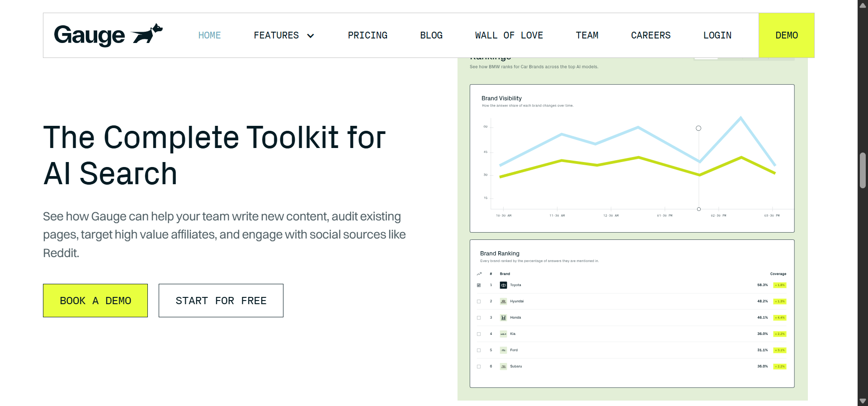The width and height of the screenshot is (868, 406).
Task: Click the yellow Demo button in navbar
Action: pyautogui.click(x=787, y=35)
